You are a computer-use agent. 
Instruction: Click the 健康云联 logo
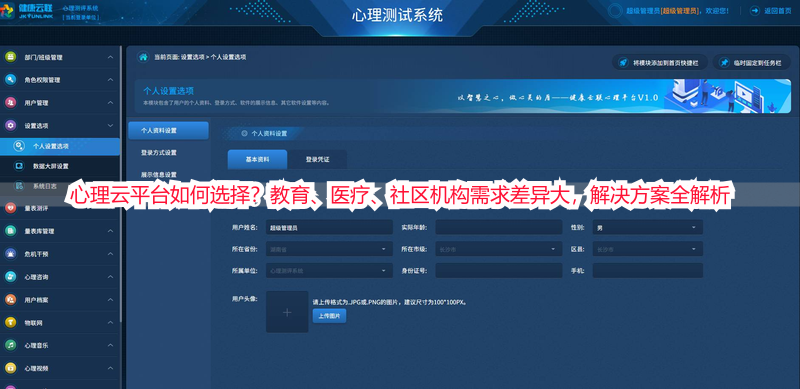pyautogui.click(x=28, y=10)
